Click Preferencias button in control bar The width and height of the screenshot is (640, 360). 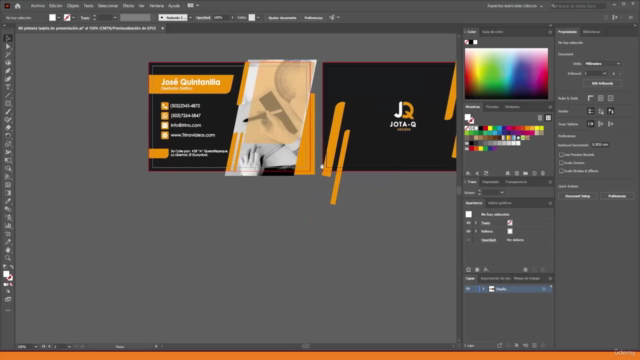click(313, 18)
